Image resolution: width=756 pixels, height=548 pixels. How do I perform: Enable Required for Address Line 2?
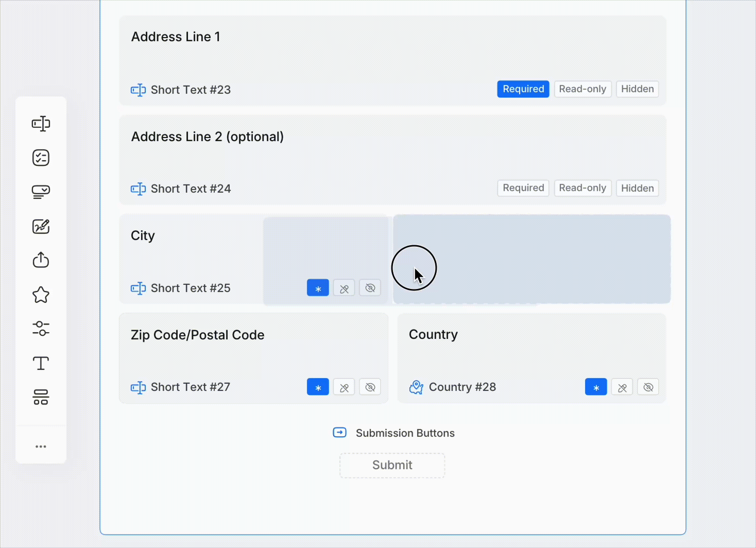(x=523, y=188)
